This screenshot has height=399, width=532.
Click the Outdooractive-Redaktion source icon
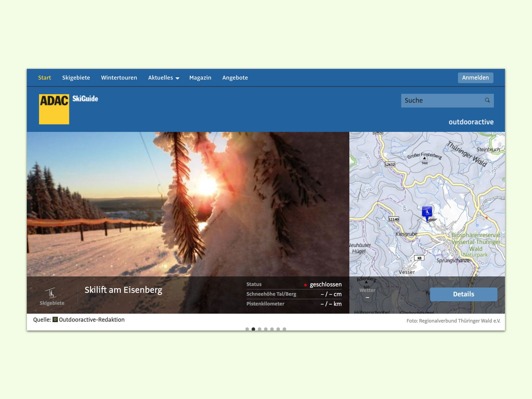pos(55,320)
